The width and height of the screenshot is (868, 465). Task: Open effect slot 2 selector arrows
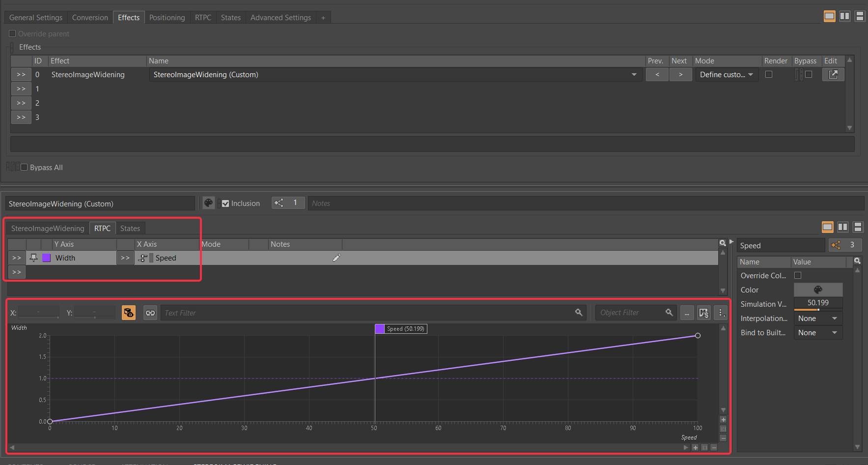pos(21,103)
